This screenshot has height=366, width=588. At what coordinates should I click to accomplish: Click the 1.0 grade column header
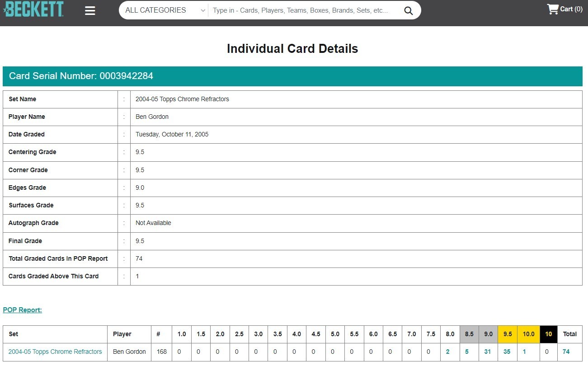pyautogui.click(x=181, y=334)
